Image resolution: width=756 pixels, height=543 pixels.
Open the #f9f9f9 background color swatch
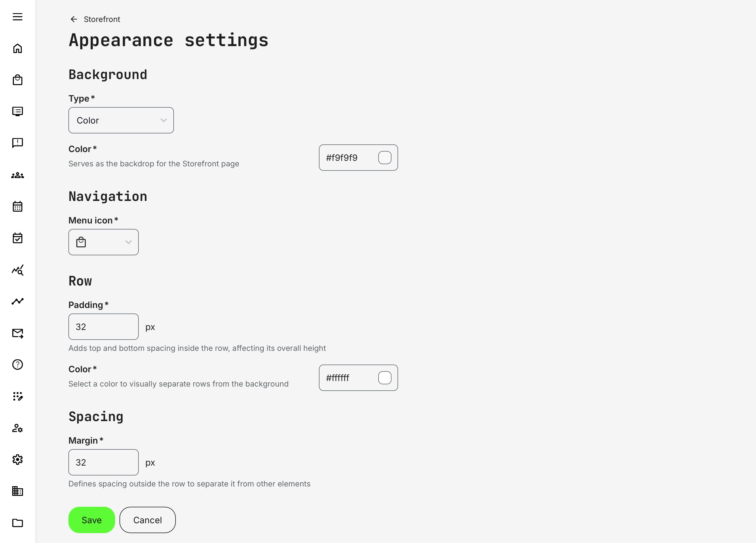pyautogui.click(x=385, y=158)
